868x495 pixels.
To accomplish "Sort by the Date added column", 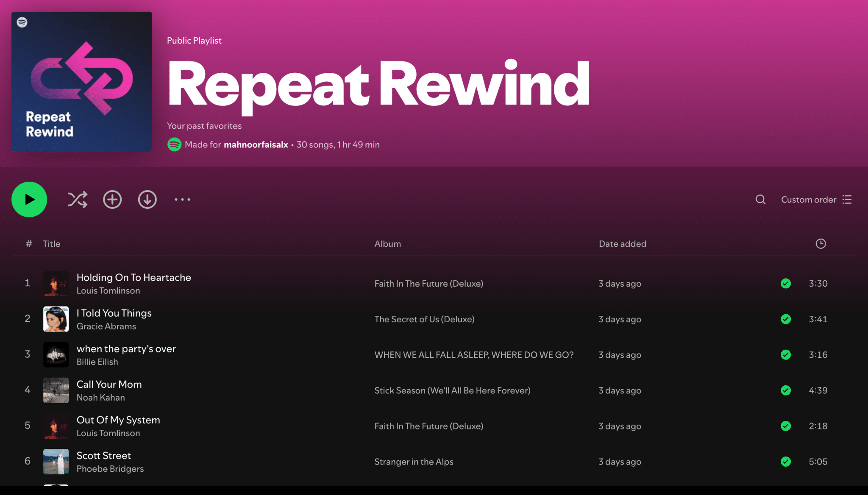I will point(622,243).
